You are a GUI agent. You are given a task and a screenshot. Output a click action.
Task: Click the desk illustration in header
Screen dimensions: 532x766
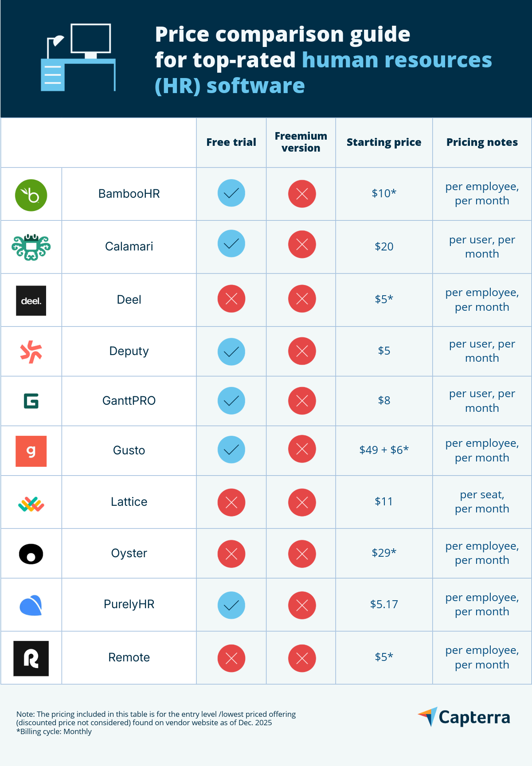(78, 58)
